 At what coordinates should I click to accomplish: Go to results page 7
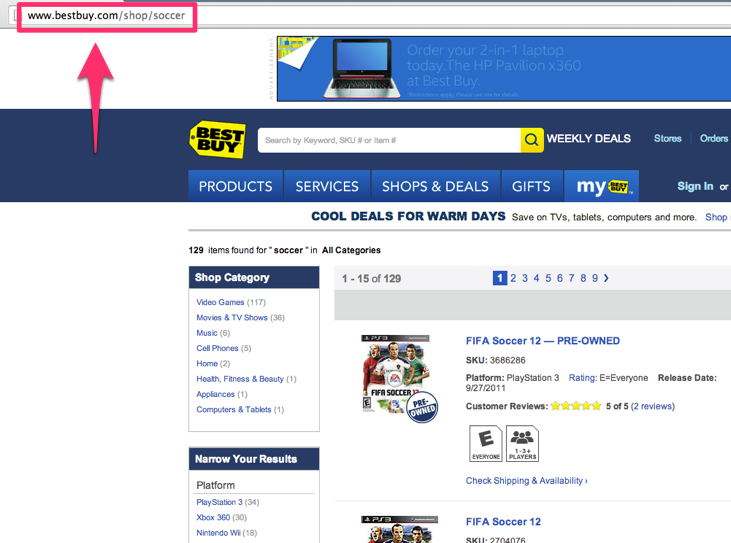tap(571, 278)
